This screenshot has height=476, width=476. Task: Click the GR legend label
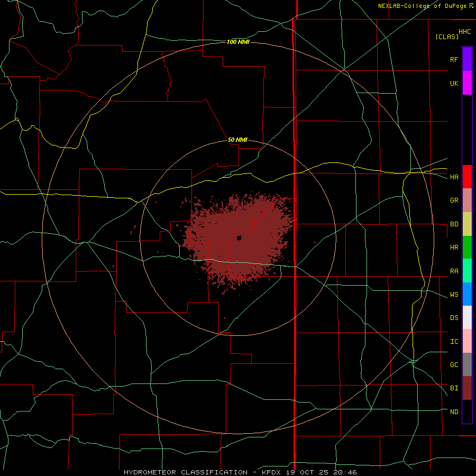point(454,200)
